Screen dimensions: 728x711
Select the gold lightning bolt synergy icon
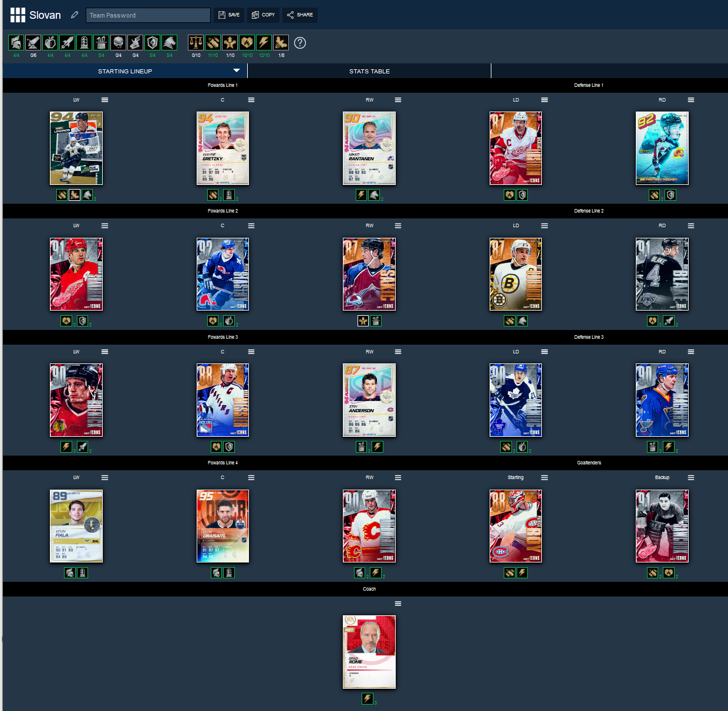[264, 42]
